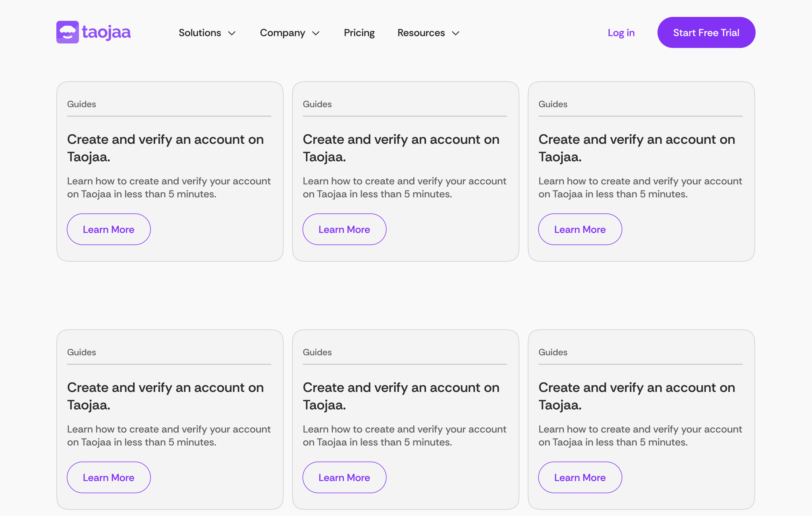The image size is (812, 516).
Task: Click the Taojaa purple logo icon
Action: tap(67, 32)
